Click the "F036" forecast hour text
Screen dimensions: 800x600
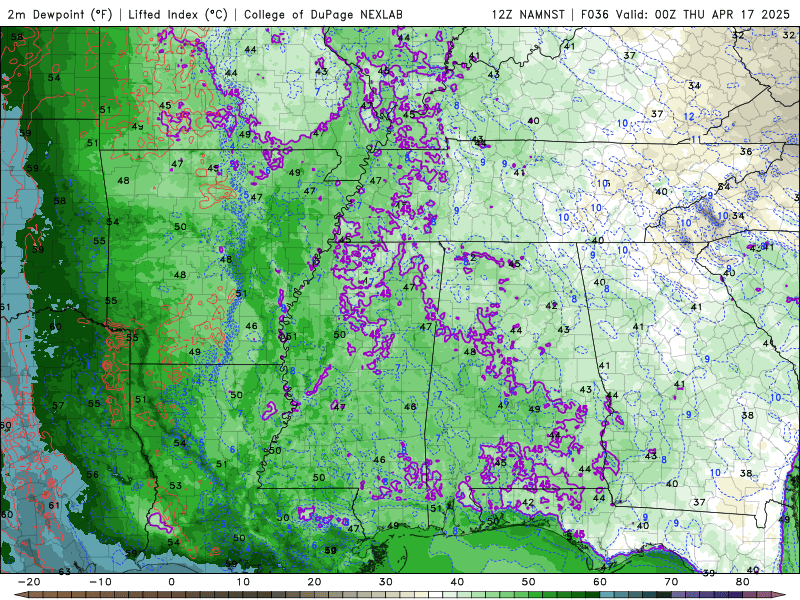[595, 14]
